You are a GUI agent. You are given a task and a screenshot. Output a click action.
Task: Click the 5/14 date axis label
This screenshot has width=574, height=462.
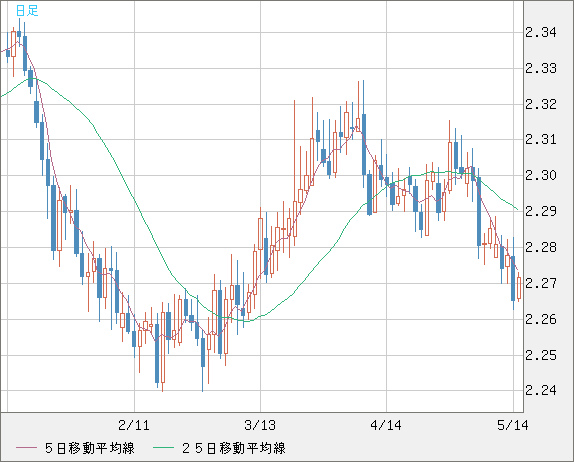pos(512,425)
